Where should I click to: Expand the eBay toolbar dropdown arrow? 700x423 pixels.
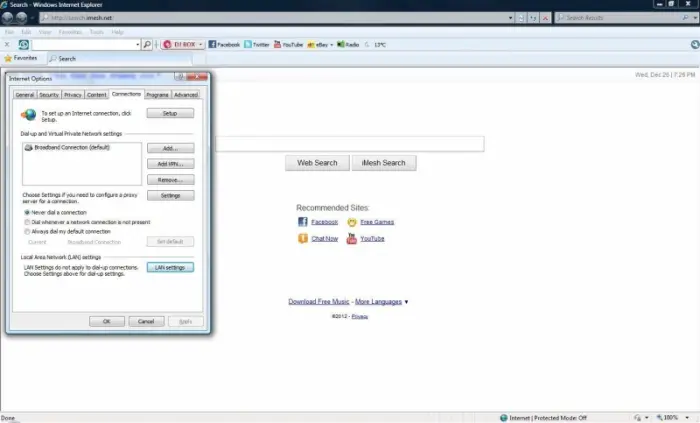click(x=331, y=45)
